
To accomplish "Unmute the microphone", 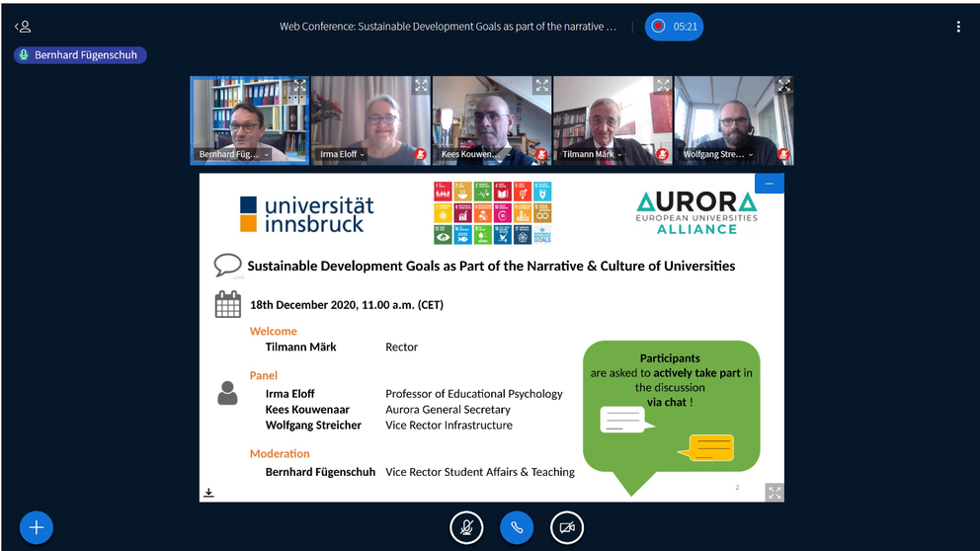I will point(466,527).
